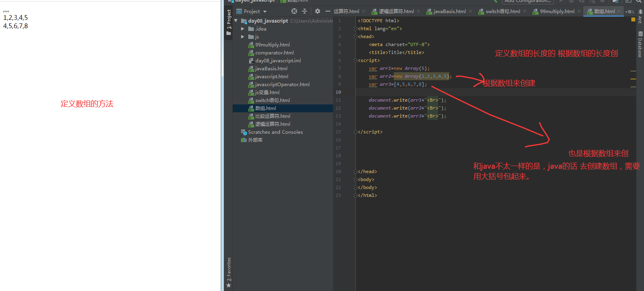This screenshot has height=291, width=644.
Task: Select 外部库 in the project tree
Action: 255,140
